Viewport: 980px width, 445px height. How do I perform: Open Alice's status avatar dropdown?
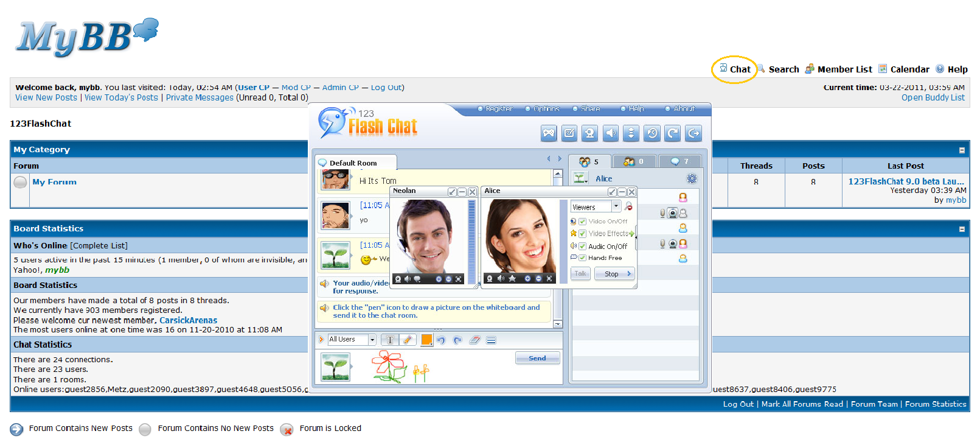pyautogui.click(x=581, y=178)
